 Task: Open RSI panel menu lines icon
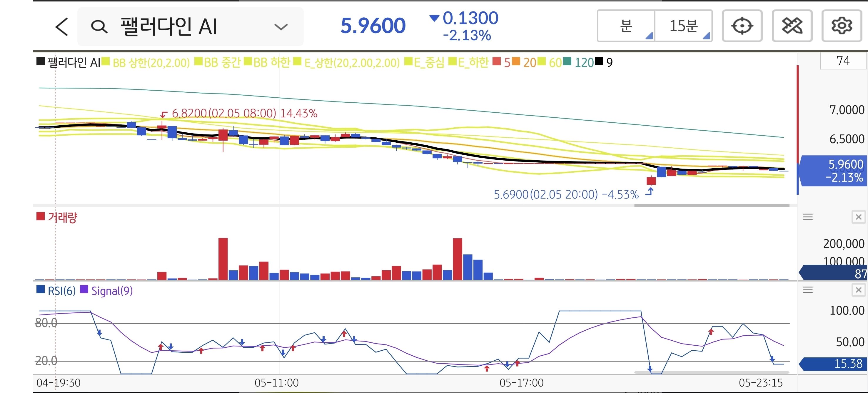pyautogui.click(x=808, y=290)
